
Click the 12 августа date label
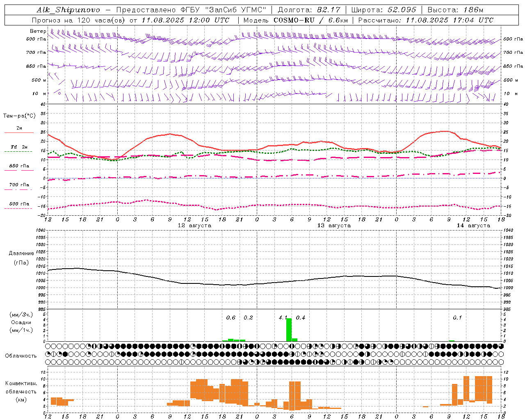(194, 226)
